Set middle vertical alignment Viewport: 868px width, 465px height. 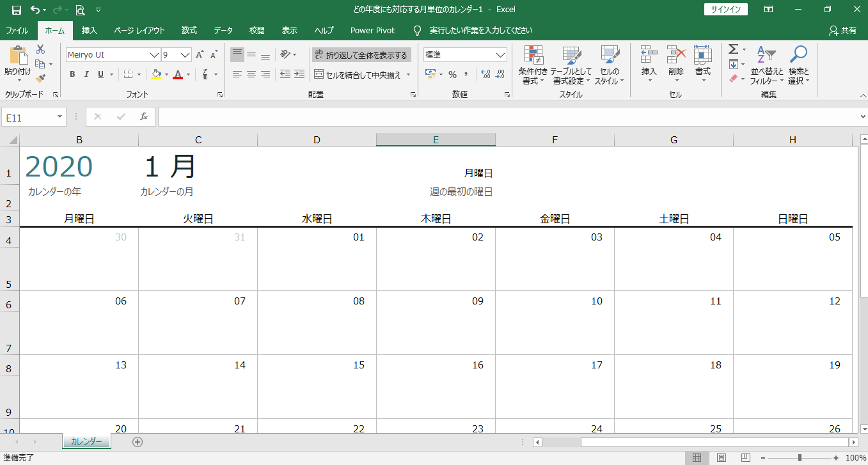pos(251,55)
